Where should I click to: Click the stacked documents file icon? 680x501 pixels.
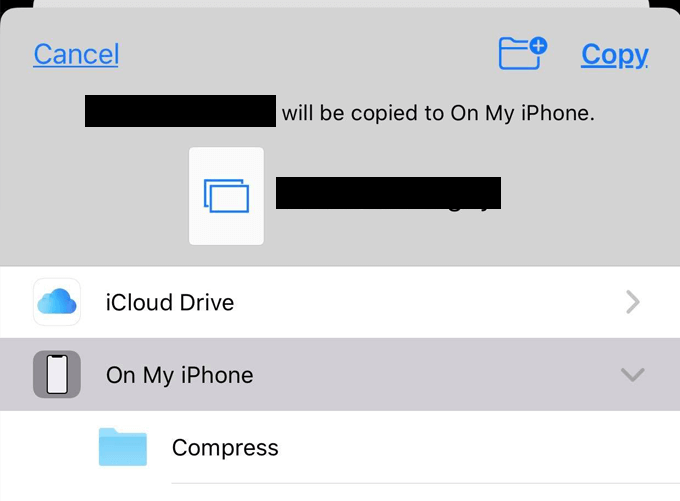(x=226, y=196)
